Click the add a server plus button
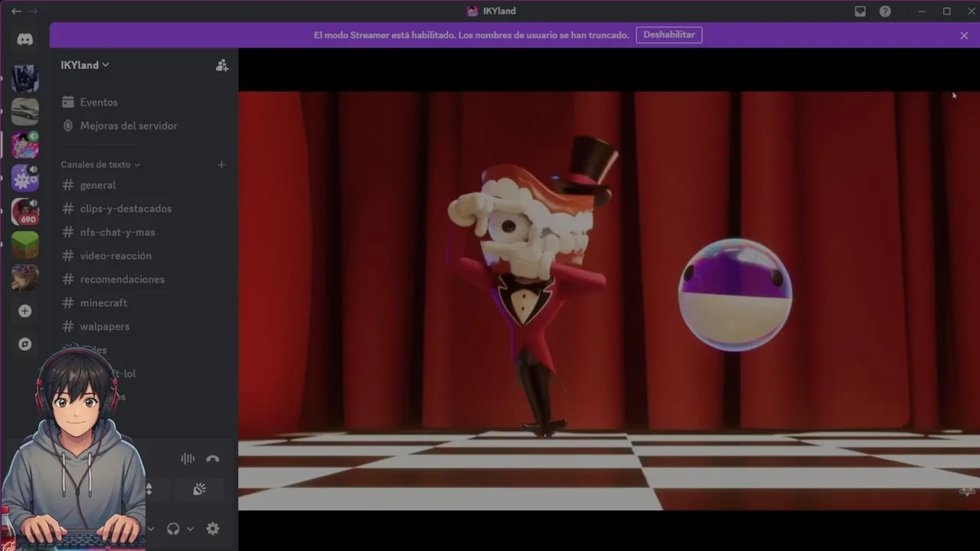Viewport: 980px width, 551px height. point(25,311)
